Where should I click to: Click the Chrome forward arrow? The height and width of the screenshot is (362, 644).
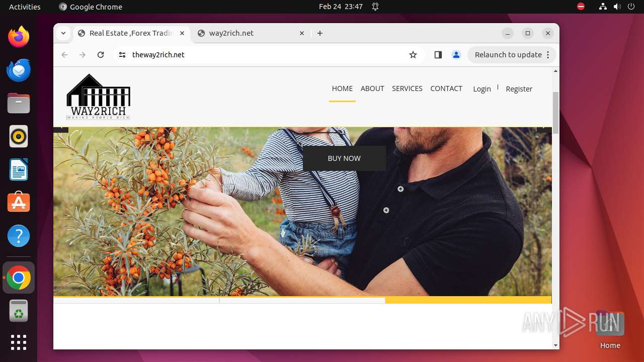83,55
